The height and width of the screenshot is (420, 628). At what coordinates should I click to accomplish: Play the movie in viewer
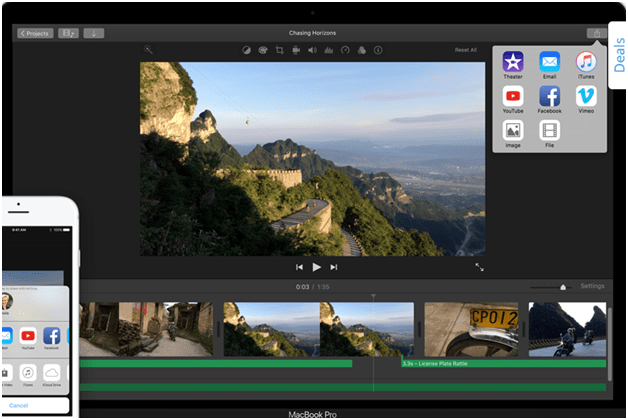point(316,267)
